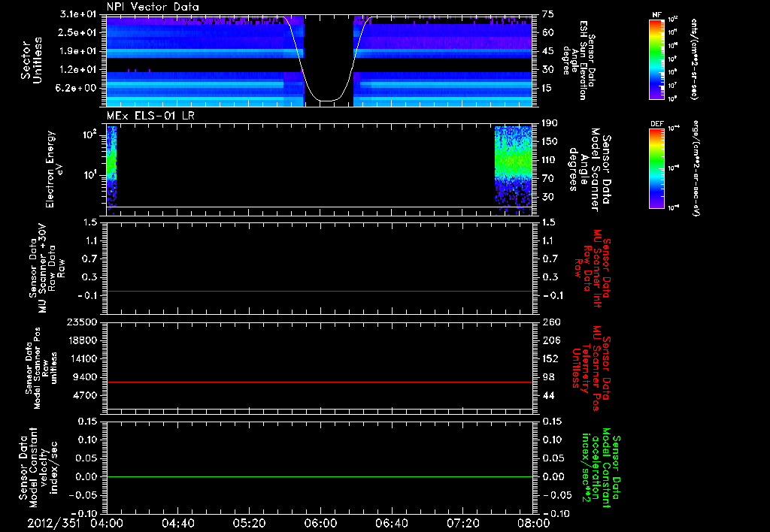This screenshot has height=532, width=770.
Task: Click the 23500 scanner position tick label
Action: click(83, 322)
